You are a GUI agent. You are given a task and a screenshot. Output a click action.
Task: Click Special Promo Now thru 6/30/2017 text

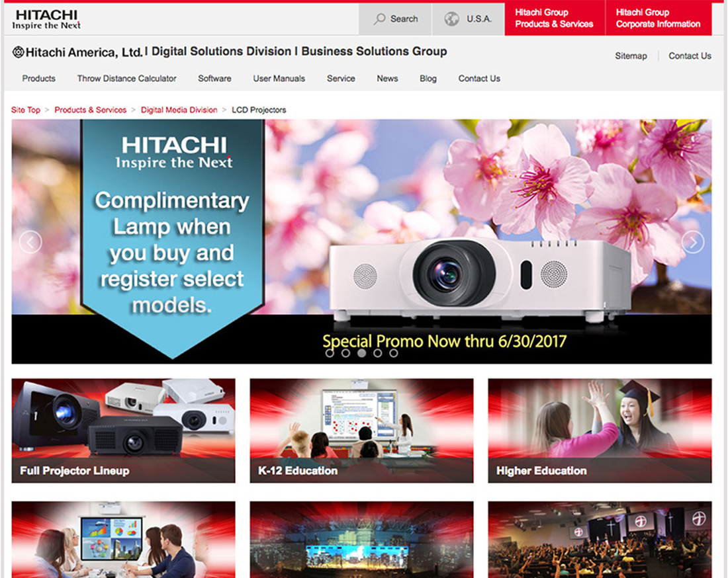pos(444,341)
